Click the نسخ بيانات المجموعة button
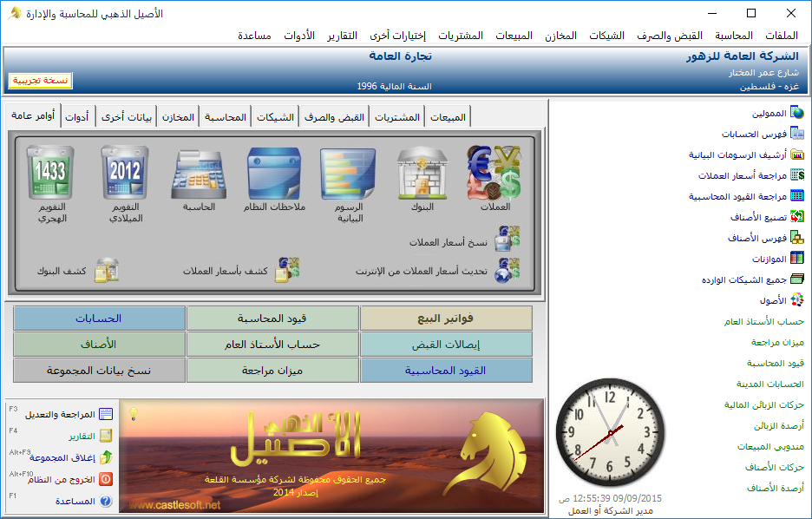Viewport: 812px width, 519px height. [99, 371]
